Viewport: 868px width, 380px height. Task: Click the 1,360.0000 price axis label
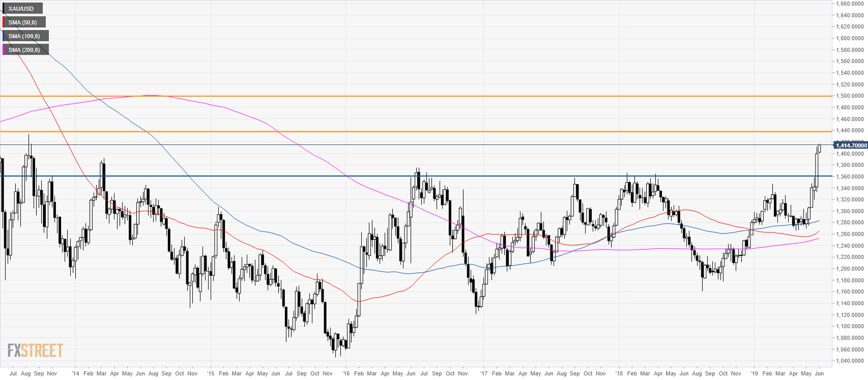(x=850, y=177)
